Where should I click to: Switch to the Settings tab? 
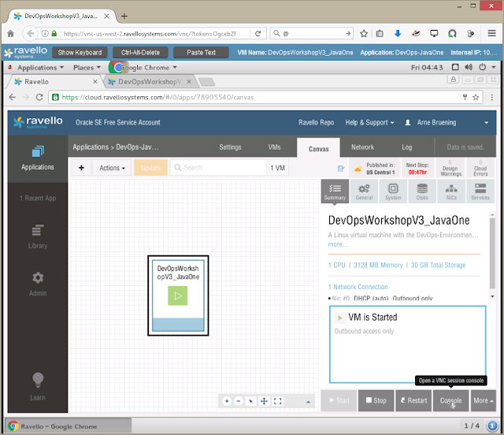(230, 147)
